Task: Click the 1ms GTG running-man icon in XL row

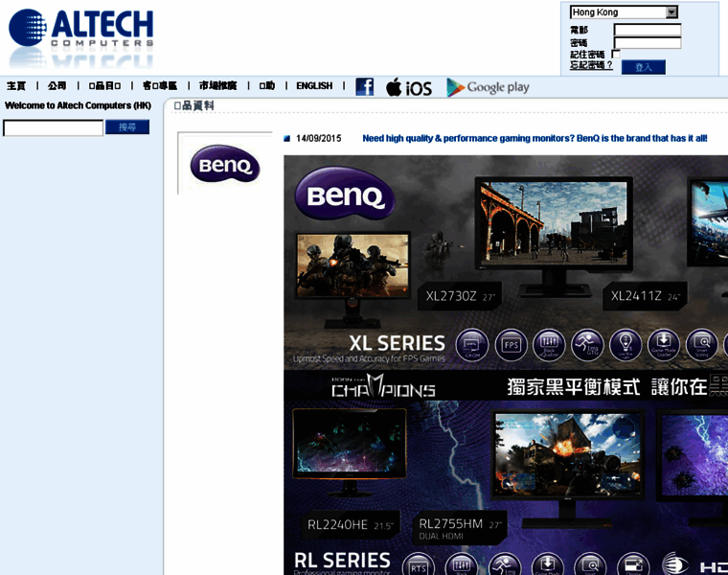Action: coord(587,345)
